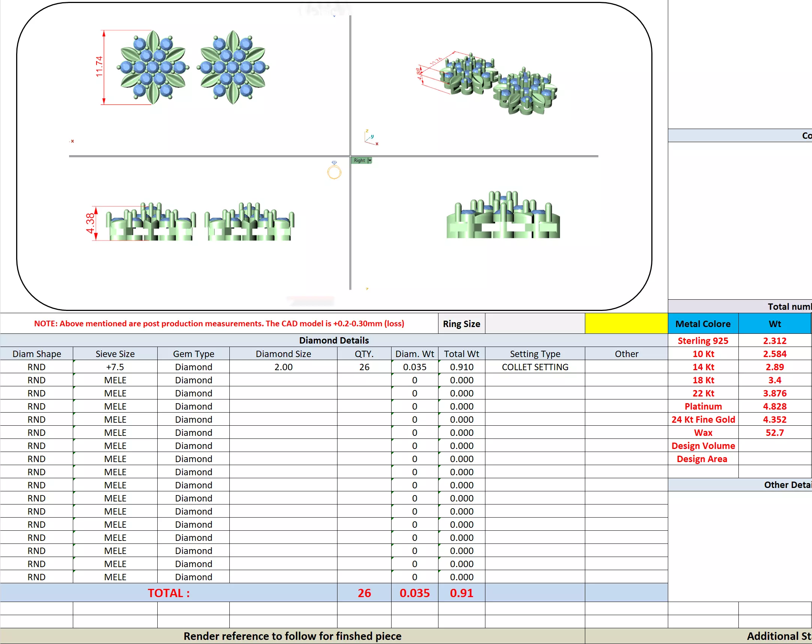Select the Diamond Details header row
Viewport: 812px width, 644px height.
(x=334, y=340)
